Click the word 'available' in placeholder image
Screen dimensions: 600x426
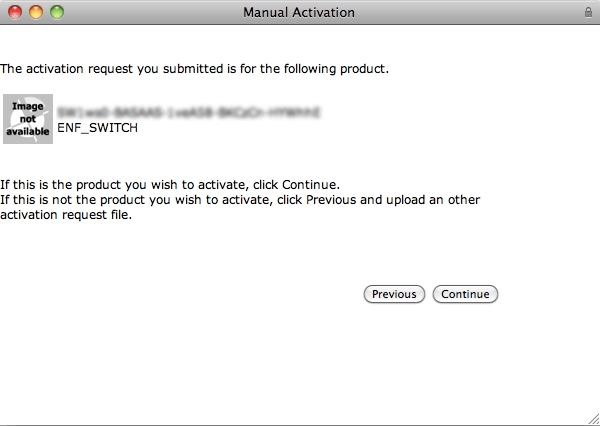pos(28,132)
